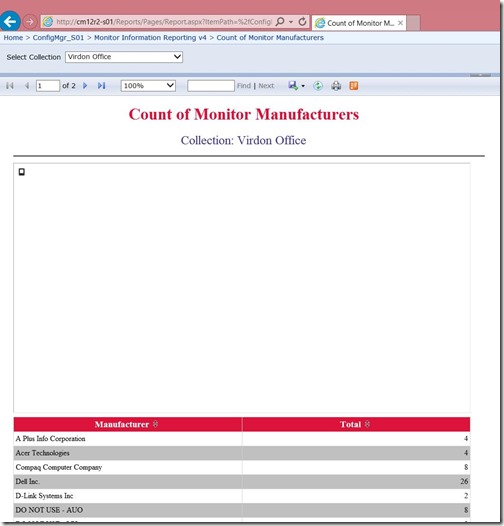Go to previous report page icon

tap(27, 86)
